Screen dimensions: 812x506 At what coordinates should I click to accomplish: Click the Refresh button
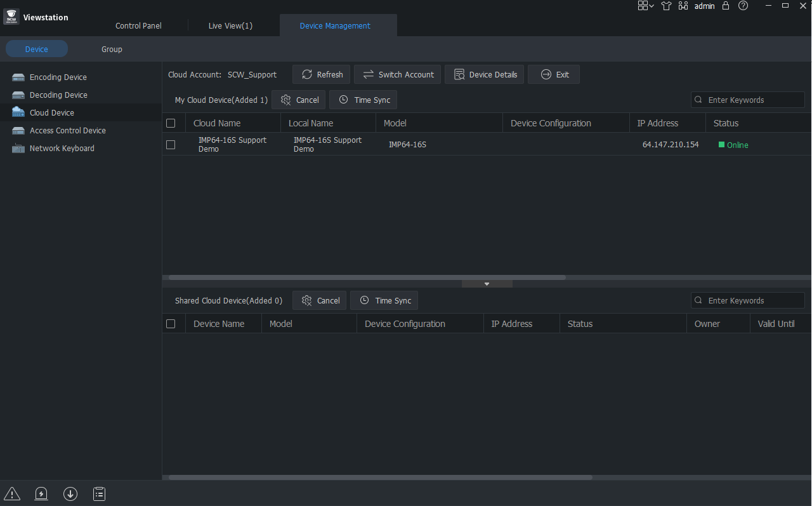pos(322,74)
